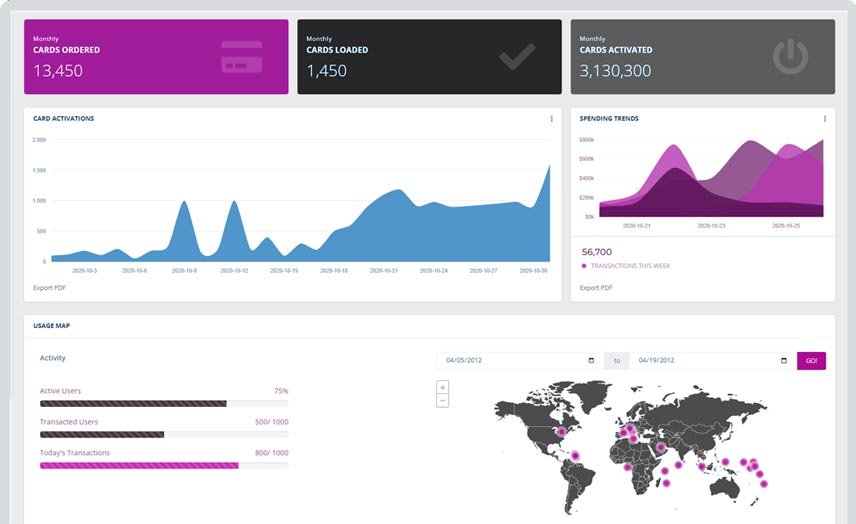This screenshot has width=856, height=524.
Task: Click the end date field 04/19/2012
Action: [705, 361]
